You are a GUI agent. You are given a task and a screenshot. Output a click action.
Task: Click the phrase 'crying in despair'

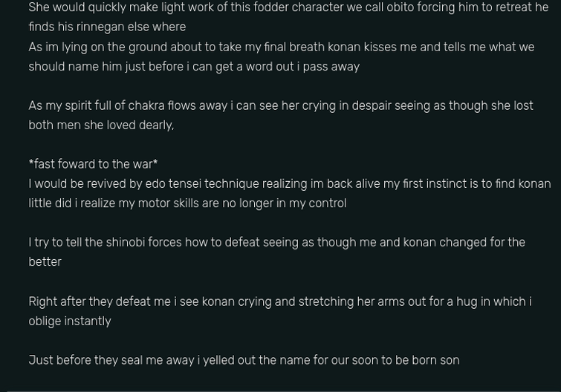319,105
